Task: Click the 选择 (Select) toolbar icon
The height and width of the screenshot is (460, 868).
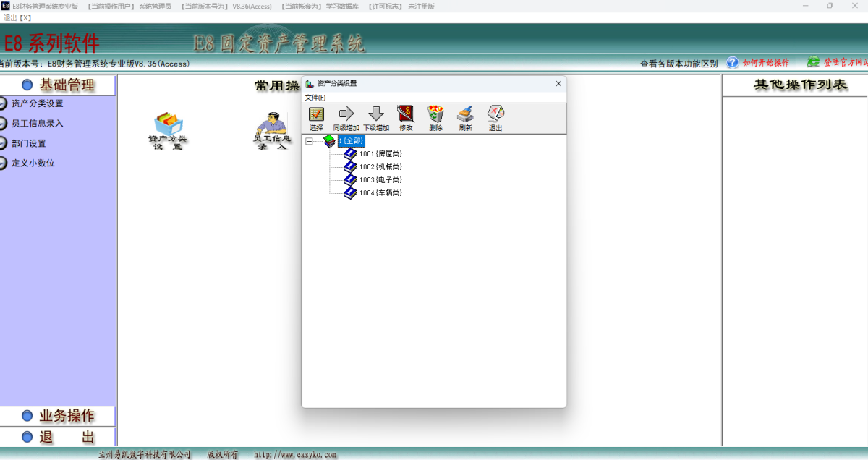Action: (316, 114)
